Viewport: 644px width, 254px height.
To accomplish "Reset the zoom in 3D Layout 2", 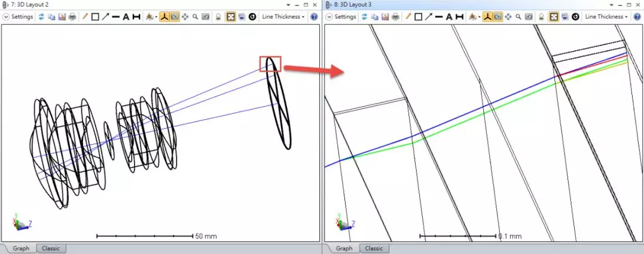I will 205,17.
